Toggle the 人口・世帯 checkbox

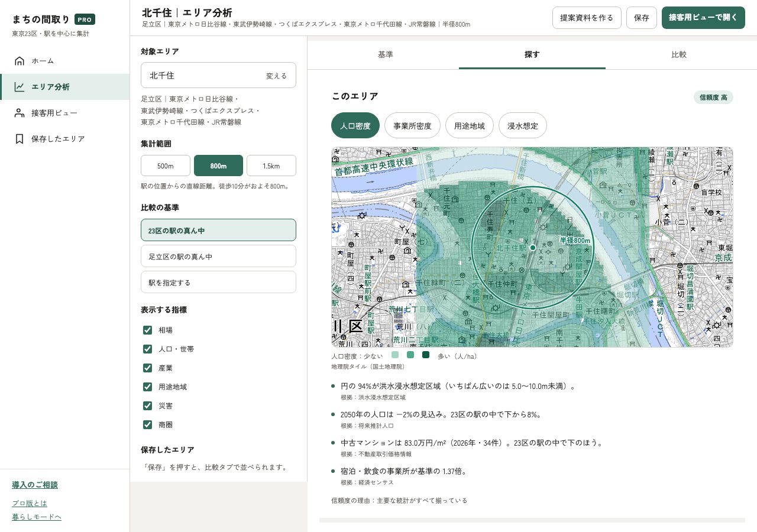click(x=148, y=349)
